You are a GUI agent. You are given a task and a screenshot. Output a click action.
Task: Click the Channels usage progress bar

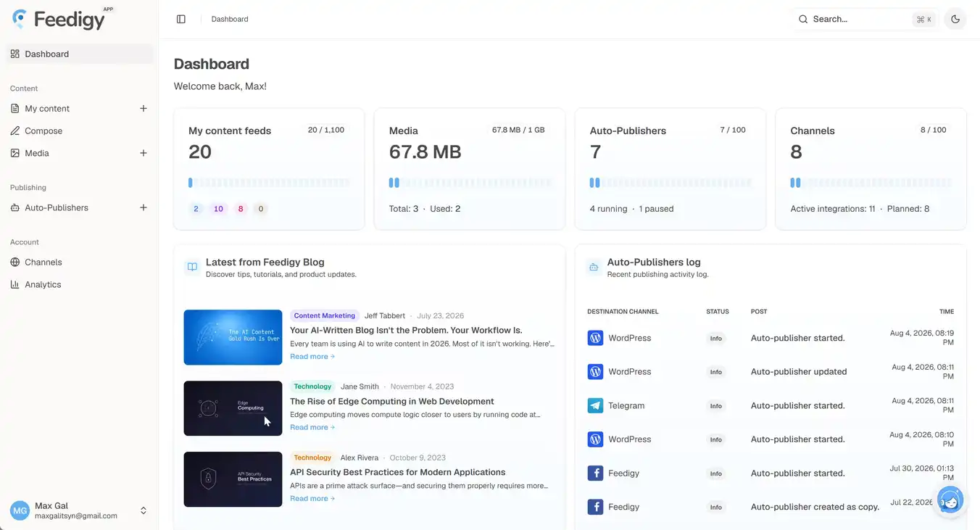[871, 183]
